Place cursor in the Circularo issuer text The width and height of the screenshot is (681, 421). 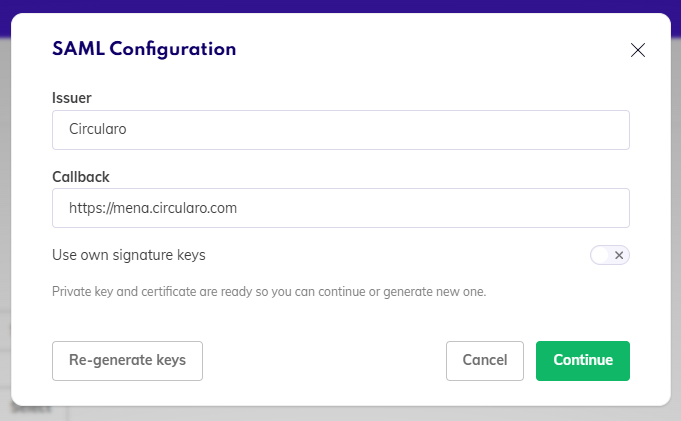(98, 129)
